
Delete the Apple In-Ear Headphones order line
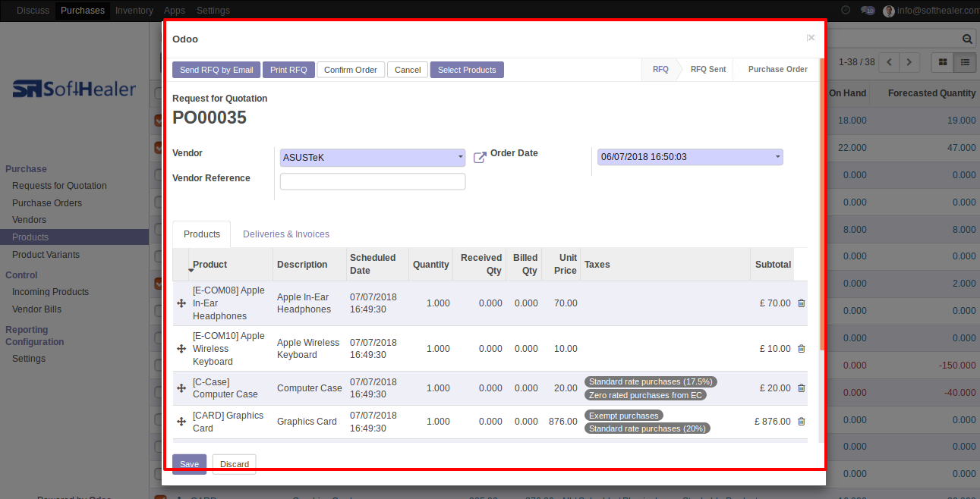802,303
